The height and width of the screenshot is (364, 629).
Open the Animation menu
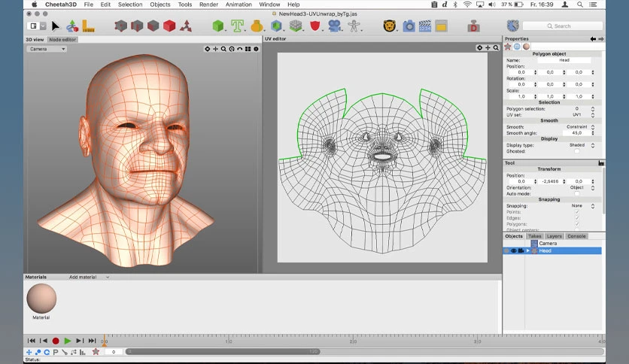click(x=239, y=5)
